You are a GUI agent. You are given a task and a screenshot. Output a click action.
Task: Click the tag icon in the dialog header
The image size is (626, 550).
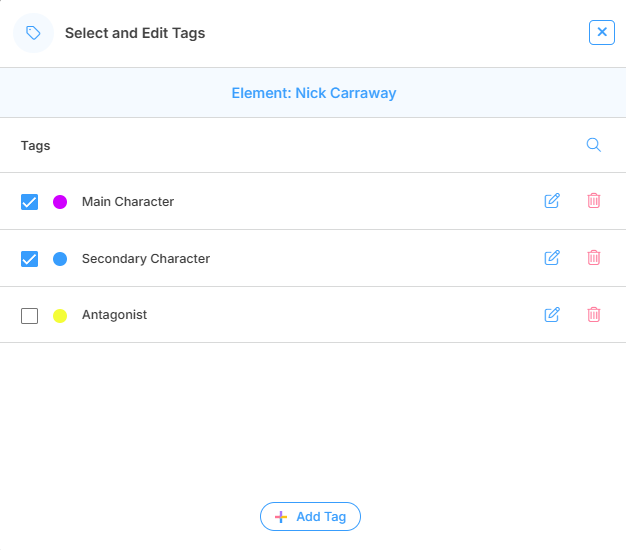(x=33, y=33)
